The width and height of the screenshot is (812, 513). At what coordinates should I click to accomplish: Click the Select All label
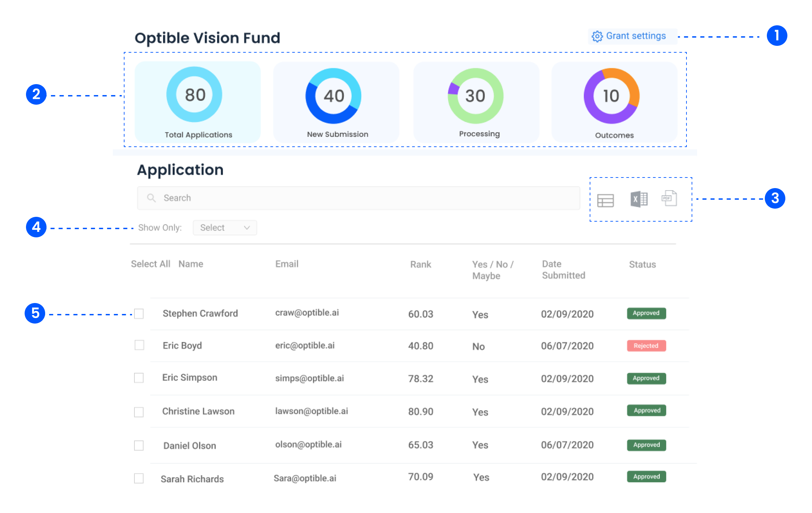tap(150, 264)
